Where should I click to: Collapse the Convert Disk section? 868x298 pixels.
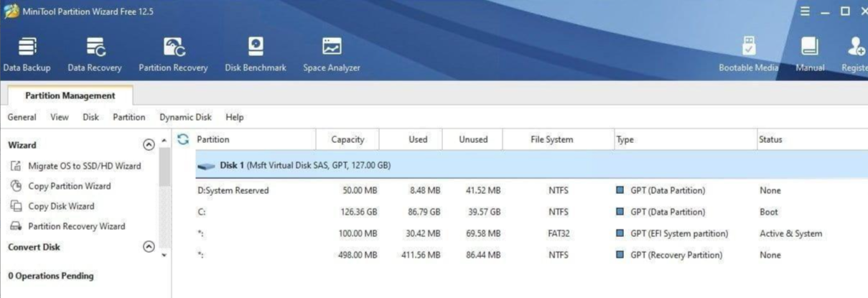click(149, 247)
